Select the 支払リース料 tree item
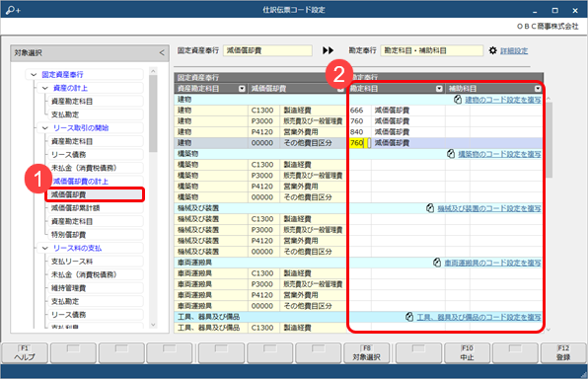The width and height of the screenshot is (588, 379). click(x=96, y=262)
